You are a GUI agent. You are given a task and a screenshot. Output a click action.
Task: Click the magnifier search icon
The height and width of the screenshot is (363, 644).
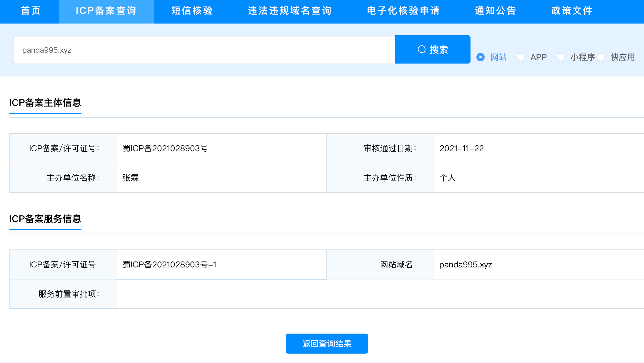(422, 49)
